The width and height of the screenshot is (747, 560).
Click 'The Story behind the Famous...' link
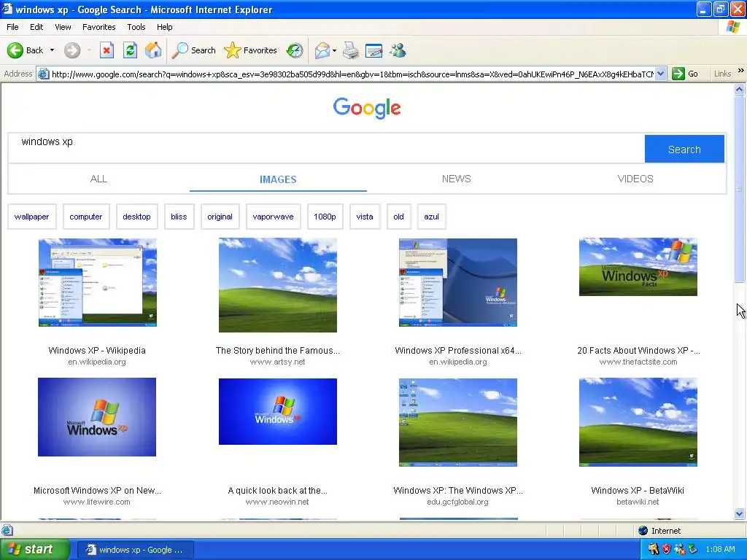(x=278, y=351)
